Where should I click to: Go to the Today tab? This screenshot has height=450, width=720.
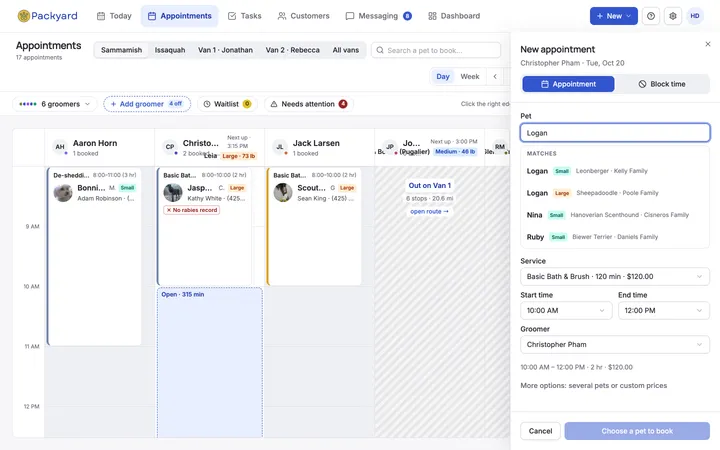click(x=114, y=16)
